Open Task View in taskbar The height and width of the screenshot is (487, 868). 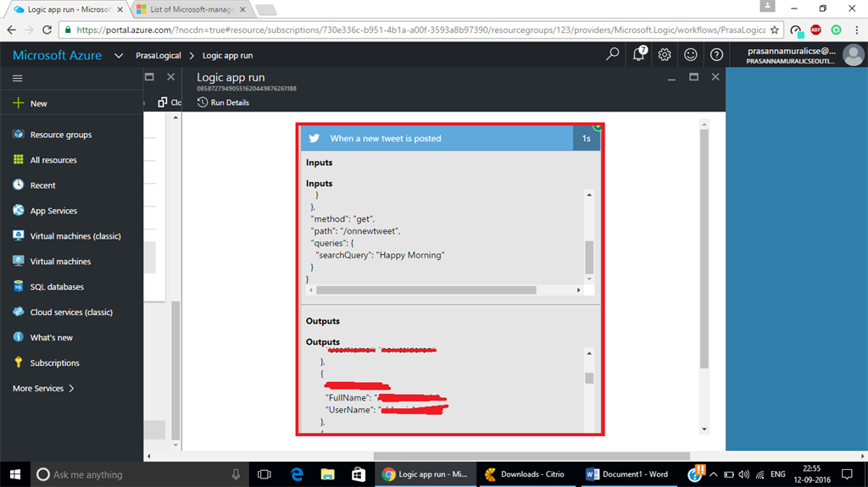coord(264,474)
